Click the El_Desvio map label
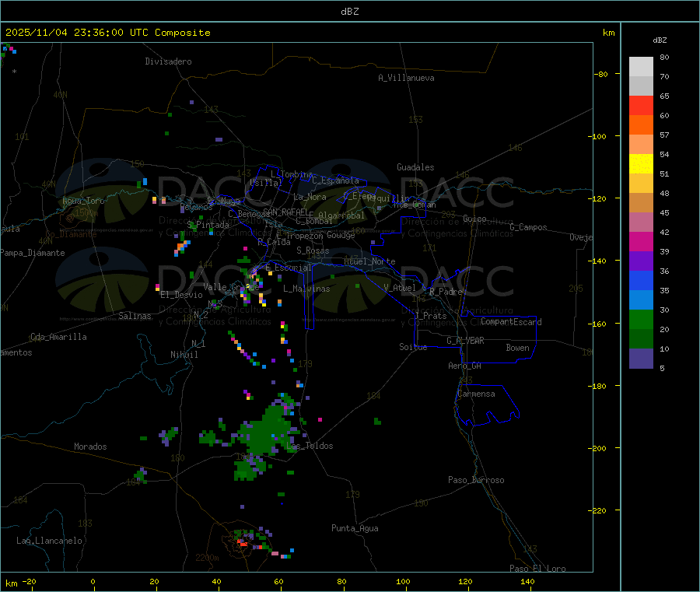Viewport: 700px width, 592px height. 181,295
